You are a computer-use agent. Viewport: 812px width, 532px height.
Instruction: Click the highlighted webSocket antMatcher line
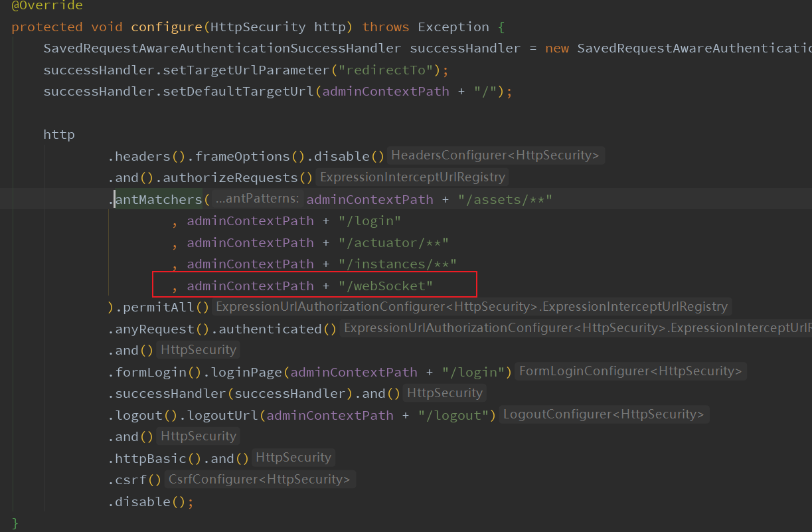(x=315, y=286)
